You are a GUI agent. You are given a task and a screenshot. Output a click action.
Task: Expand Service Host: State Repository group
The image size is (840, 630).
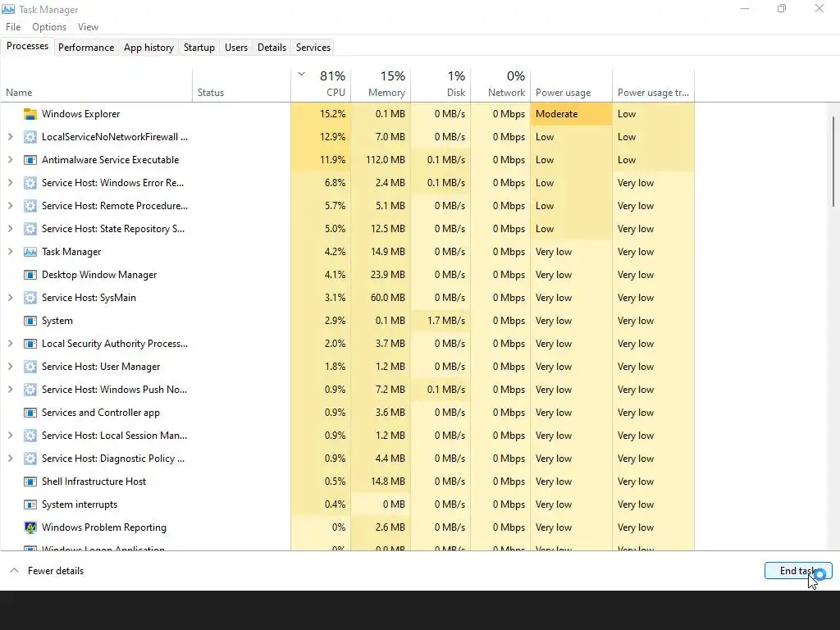click(10, 230)
